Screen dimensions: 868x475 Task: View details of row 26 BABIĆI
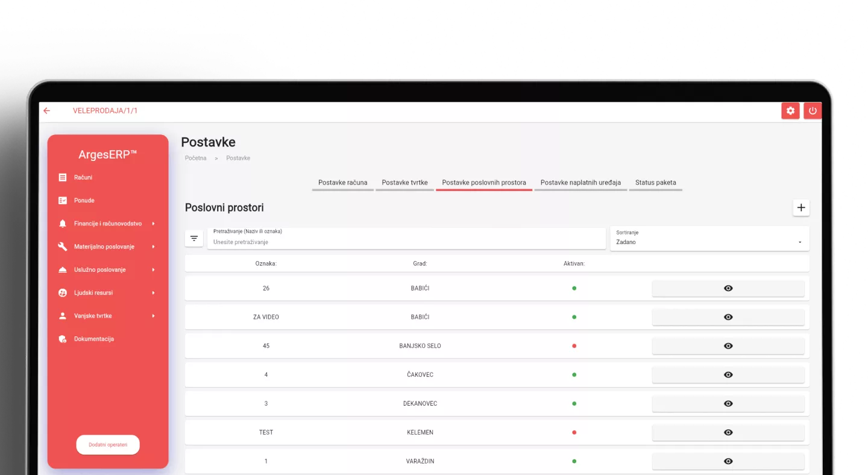point(728,288)
